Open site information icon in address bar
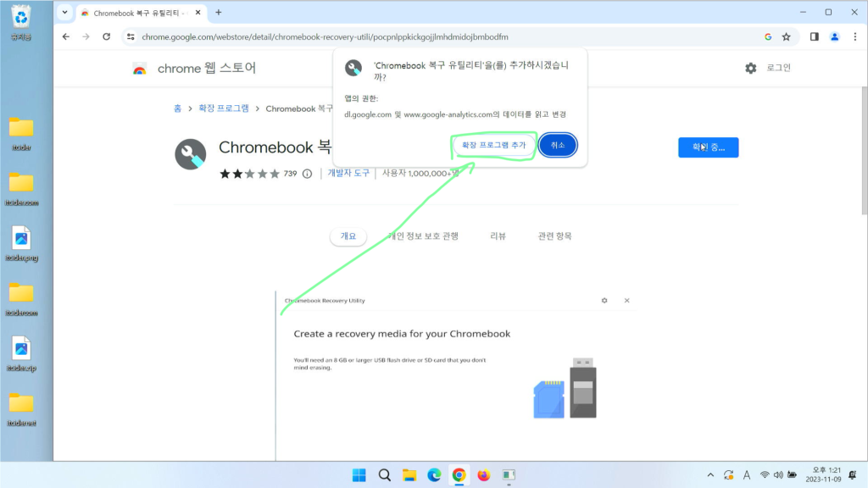This screenshot has height=488, width=868. tap(131, 37)
